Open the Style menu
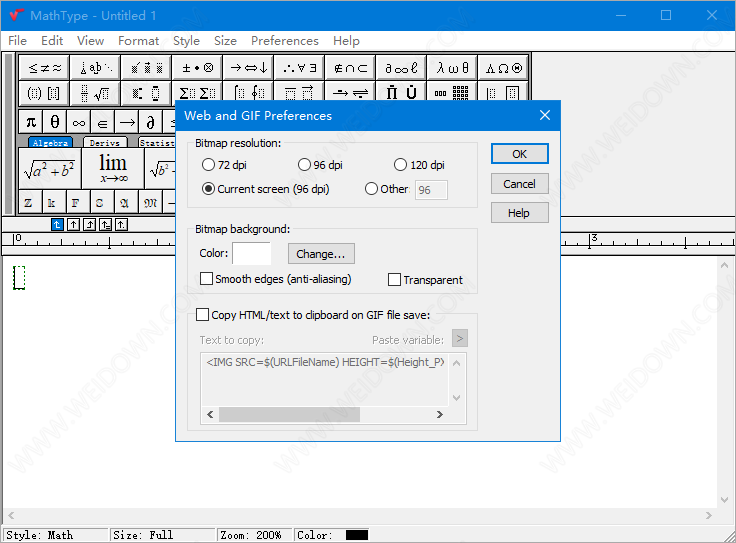This screenshot has height=543, width=736. (x=186, y=41)
